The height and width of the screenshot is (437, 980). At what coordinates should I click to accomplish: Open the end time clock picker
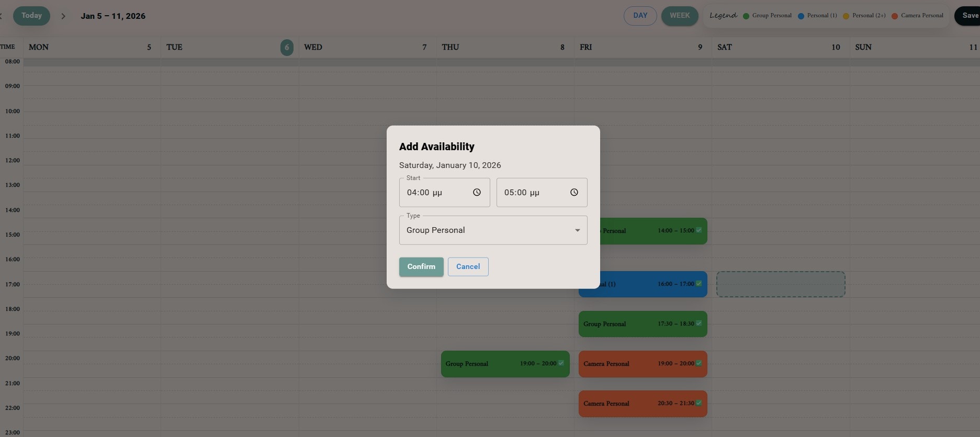[x=574, y=193]
